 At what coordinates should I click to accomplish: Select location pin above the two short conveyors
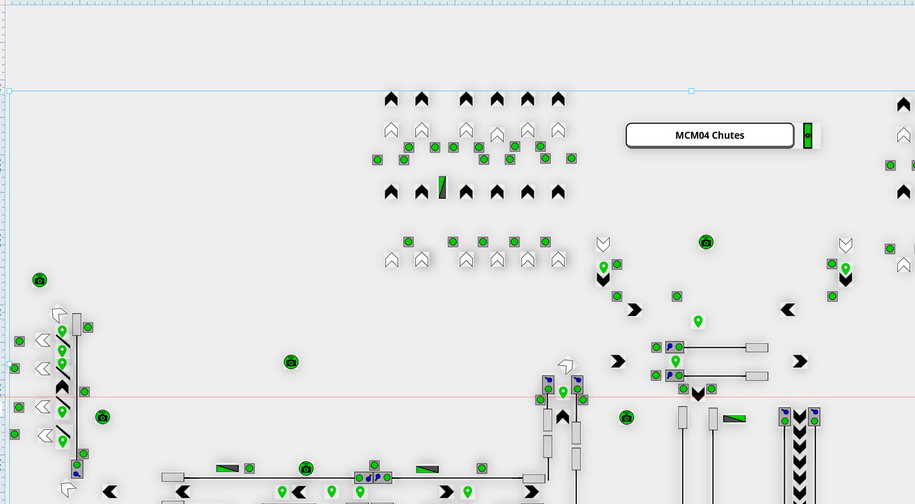coord(698,321)
